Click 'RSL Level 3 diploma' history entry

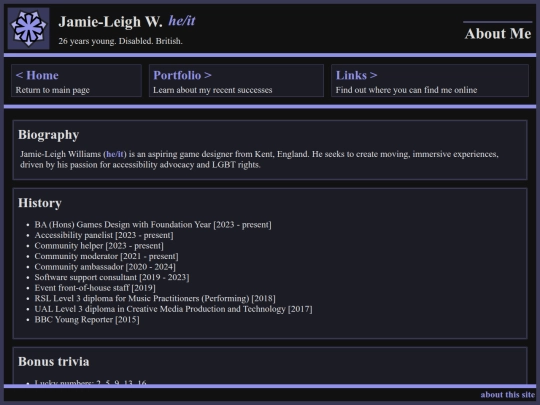[x=155, y=299]
